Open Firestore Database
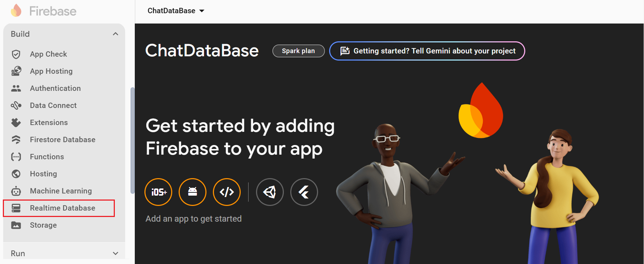 click(x=62, y=140)
